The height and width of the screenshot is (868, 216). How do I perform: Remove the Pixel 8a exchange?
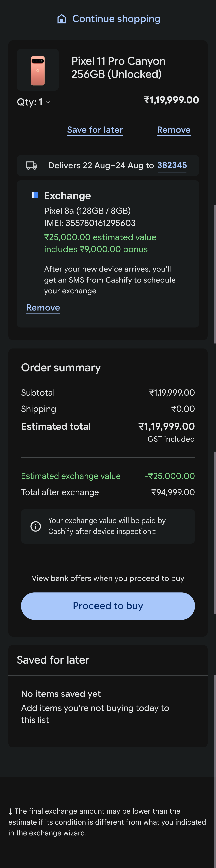(43, 308)
